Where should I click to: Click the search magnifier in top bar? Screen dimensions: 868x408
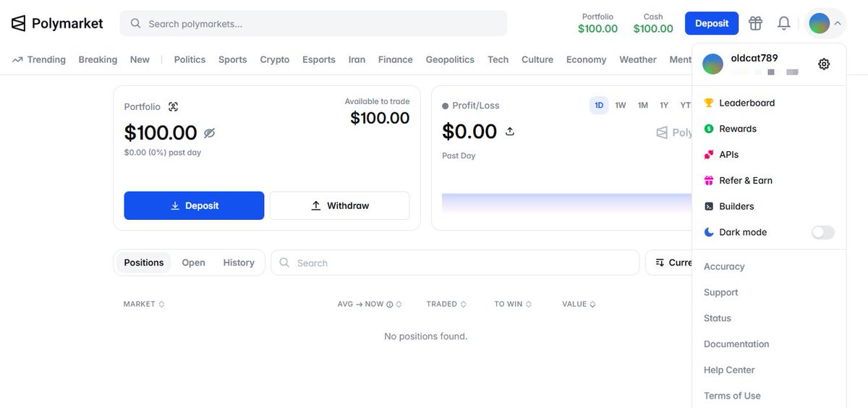pyautogui.click(x=135, y=23)
